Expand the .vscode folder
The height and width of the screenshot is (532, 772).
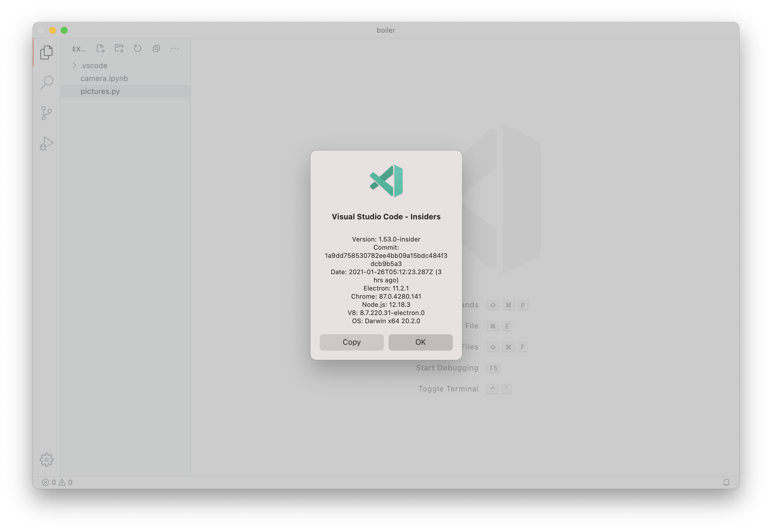tap(74, 65)
